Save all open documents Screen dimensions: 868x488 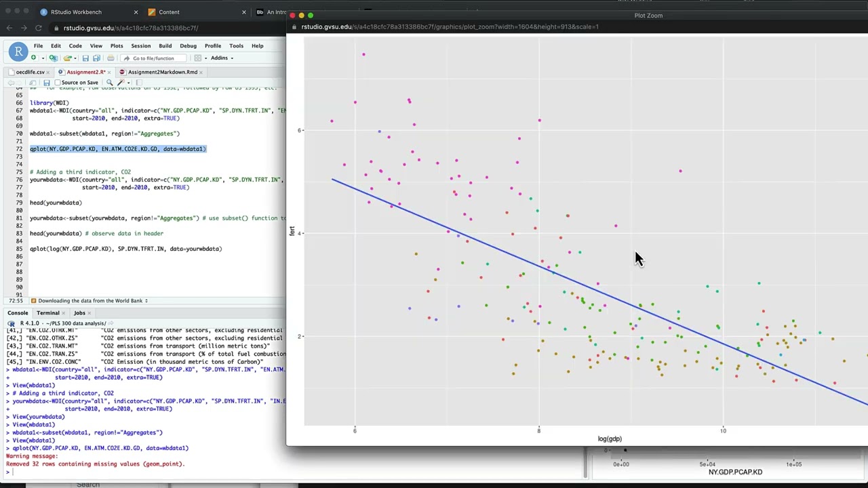[96, 58]
